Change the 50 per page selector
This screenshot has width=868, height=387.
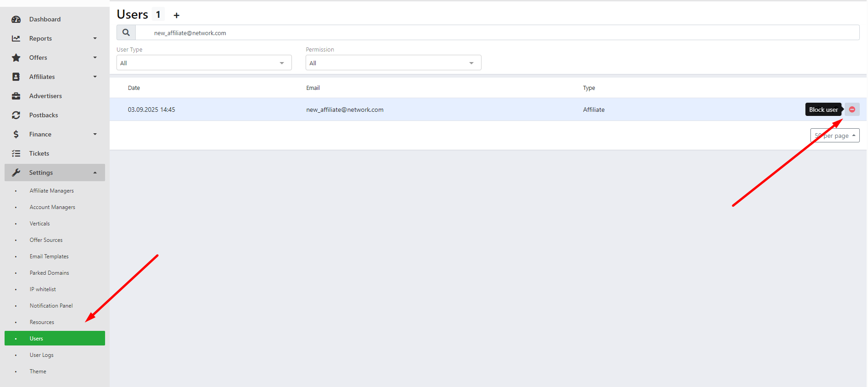pos(835,136)
